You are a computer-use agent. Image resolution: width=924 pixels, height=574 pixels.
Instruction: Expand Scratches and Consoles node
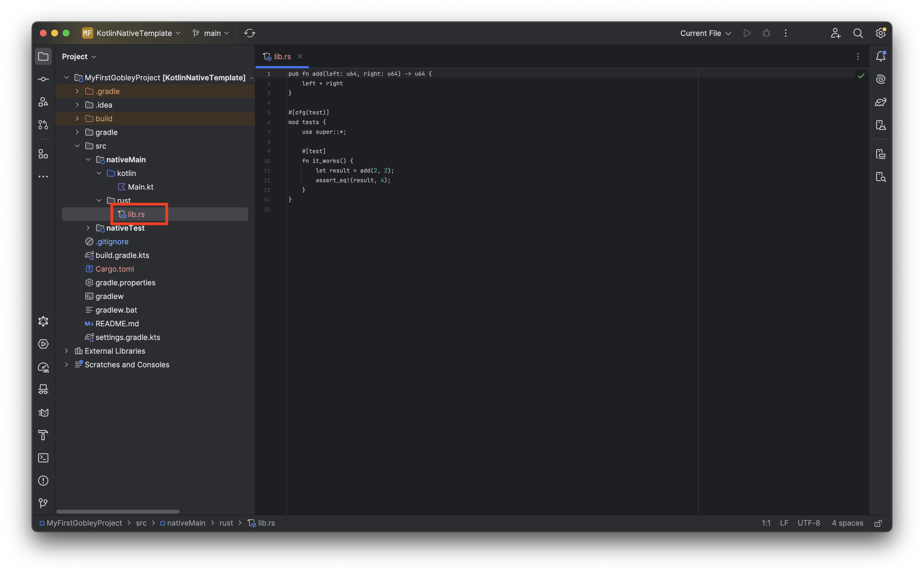(x=66, y=364)
